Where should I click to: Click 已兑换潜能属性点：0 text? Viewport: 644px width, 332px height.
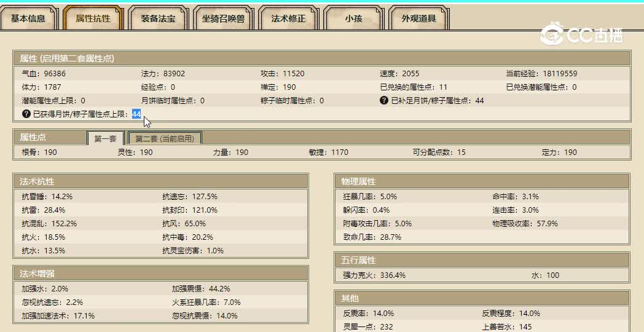pyautogui.click(x=541, y=87)
